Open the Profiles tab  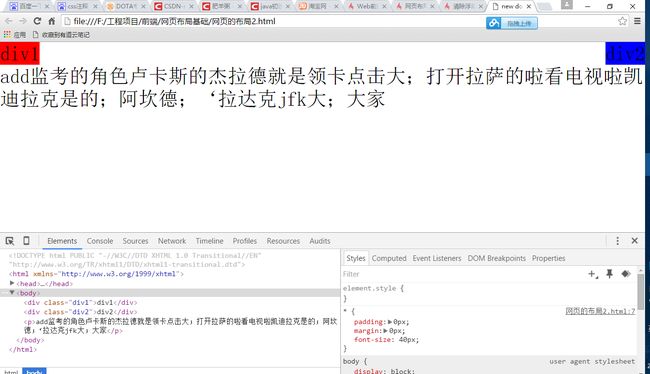tap(245, 241)
